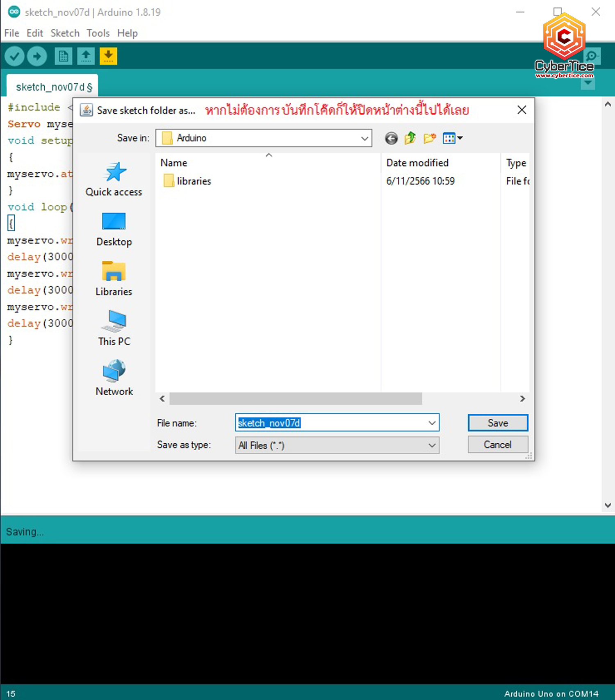The height and width of the screenshot is (700, 615).
Task: Click the Up One Level folder icon
Action: pyautogui.click(x=410, y=139)
